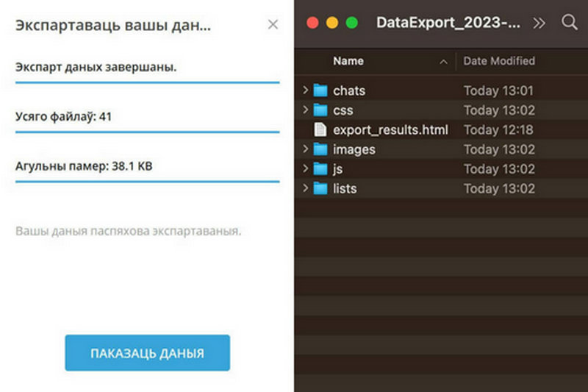Expand the chats folder disclosure arrow
This screenshot has width=588, height=392.
[306, 91]
